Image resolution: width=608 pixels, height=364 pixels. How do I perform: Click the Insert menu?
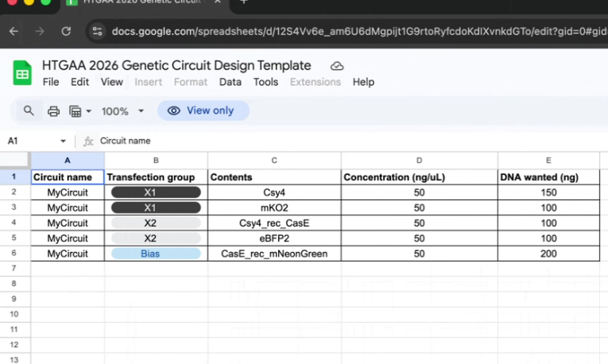[148, 82]
